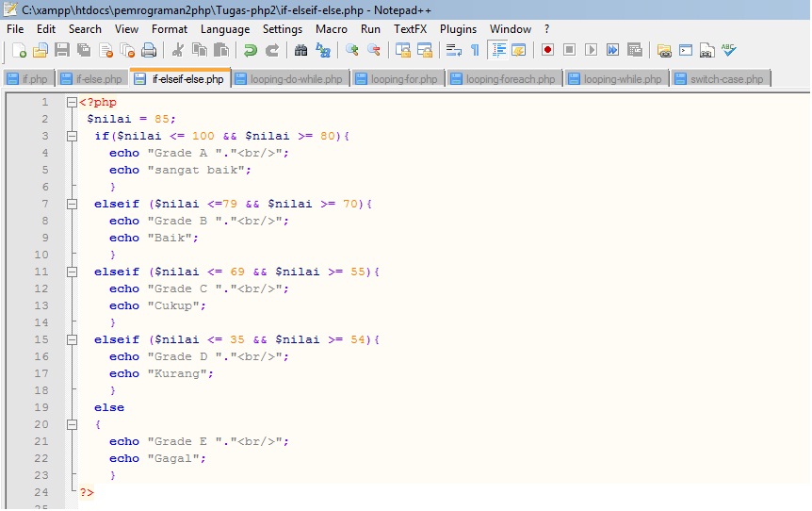Collapse the elseif fold on line 7
Viewport: 812px width, 511px height.
click(72, 205)
